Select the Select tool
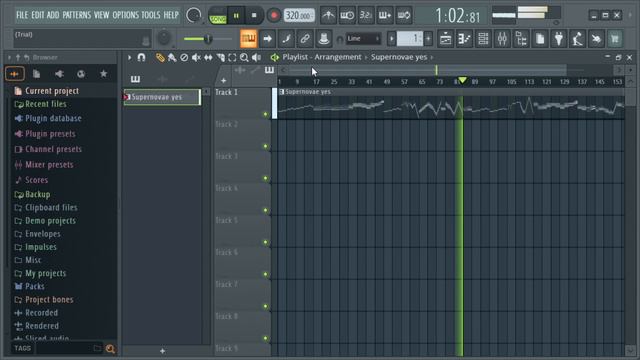This screenshot has width=640, height=360. (232, 58)
